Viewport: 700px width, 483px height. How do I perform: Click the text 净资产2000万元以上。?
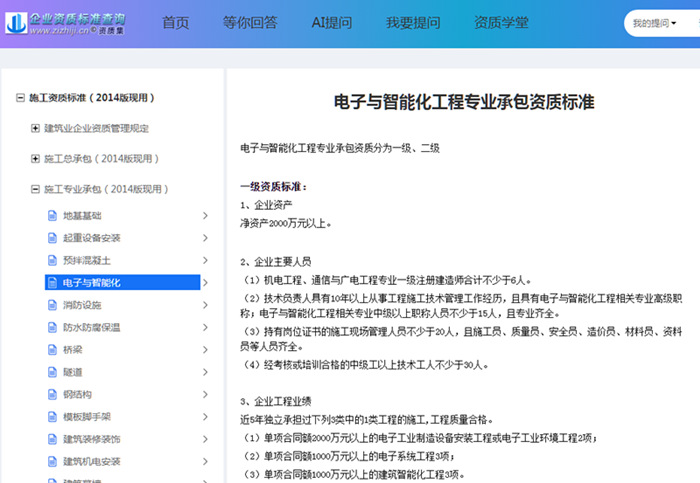tap(286, 223)
